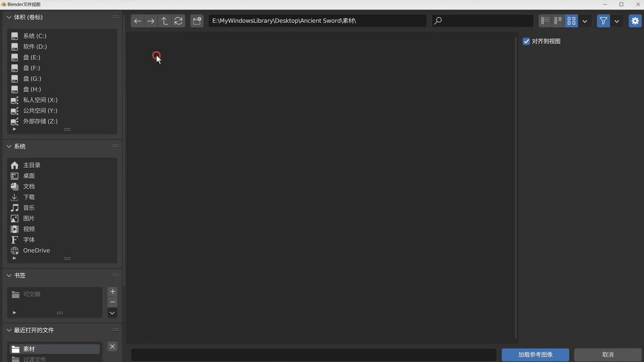644x362 pixels.
Task: Expand the volumes list filter triangle
Action: [x=14, y=129]
